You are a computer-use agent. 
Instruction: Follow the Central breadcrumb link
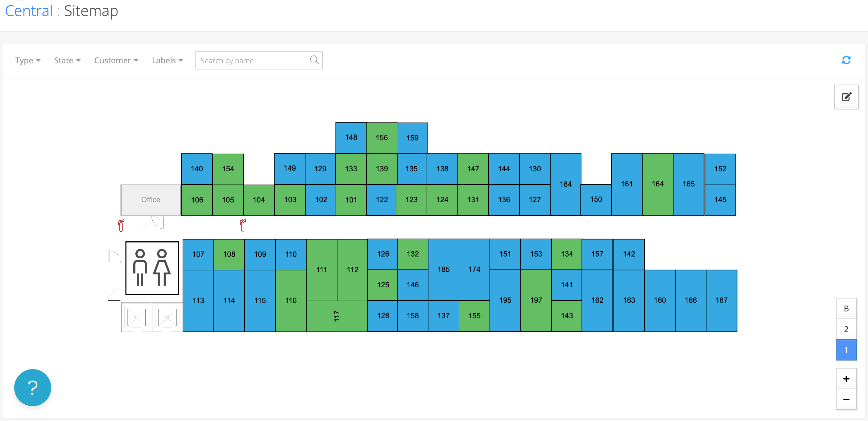pos(29,11)
